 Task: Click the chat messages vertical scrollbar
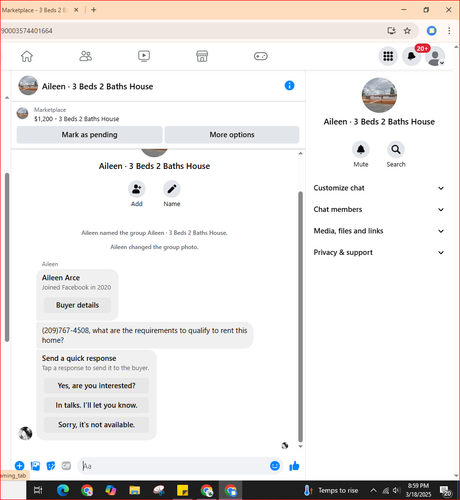pos(300,317)
